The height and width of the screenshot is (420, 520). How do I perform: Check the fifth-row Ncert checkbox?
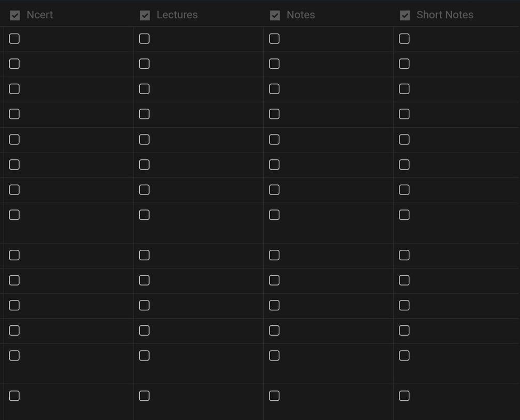(14, 140)
